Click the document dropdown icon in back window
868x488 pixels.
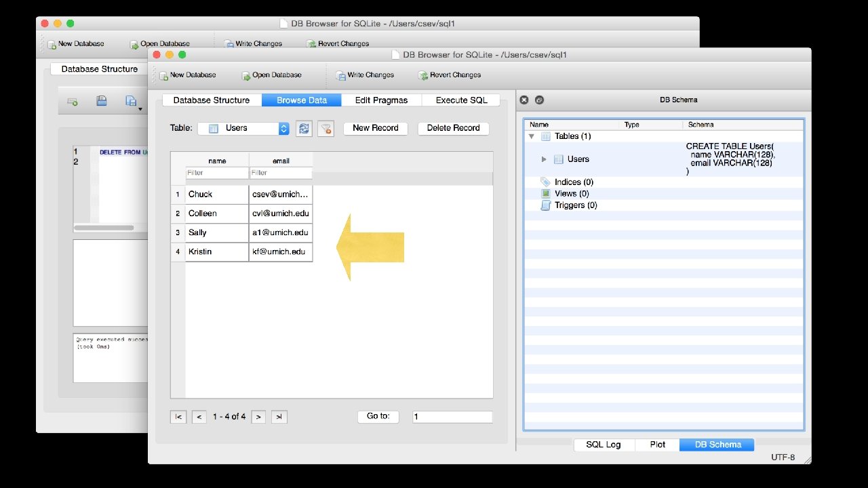click(134, 102)
